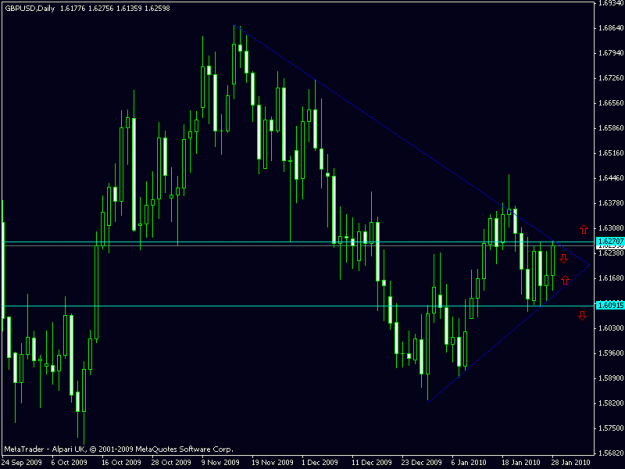This screenshot has width=625, height=469.
Task: Click the 28 Oct 2009 date label
Action: pos(171,462)
